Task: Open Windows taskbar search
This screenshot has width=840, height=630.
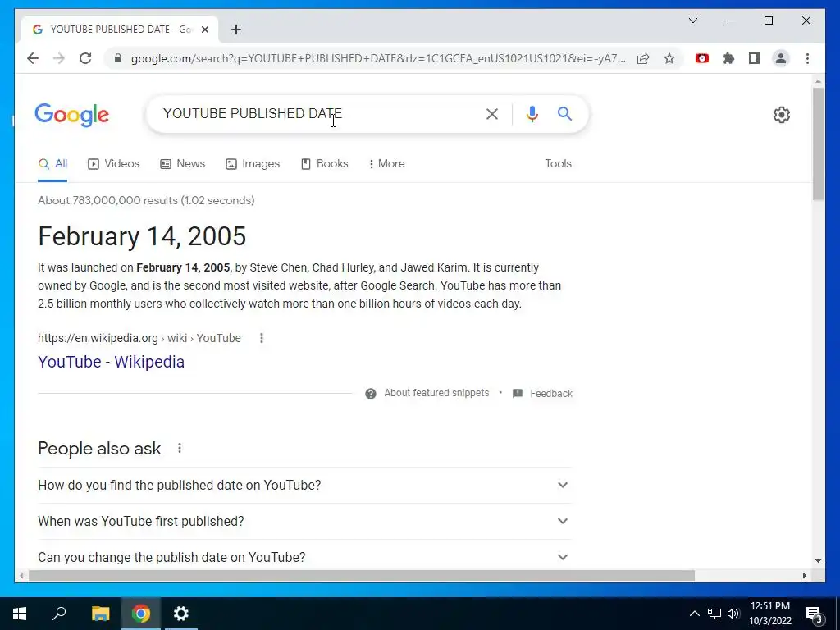Action: coord(59,614)
